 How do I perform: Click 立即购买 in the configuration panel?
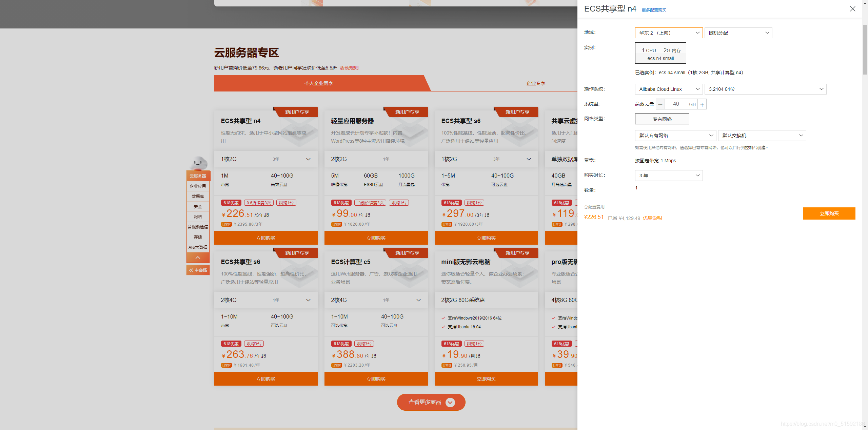click(829, 213)
